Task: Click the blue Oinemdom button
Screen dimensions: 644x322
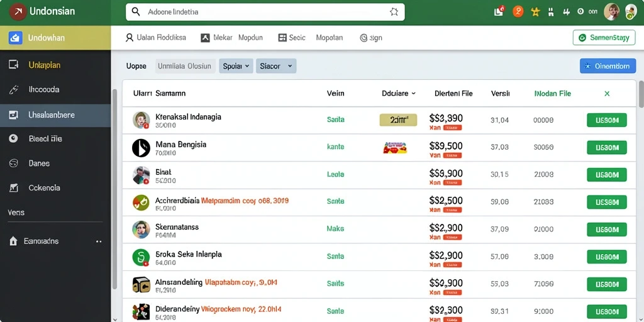Action: pyautogui.click(x=608, y=65)
